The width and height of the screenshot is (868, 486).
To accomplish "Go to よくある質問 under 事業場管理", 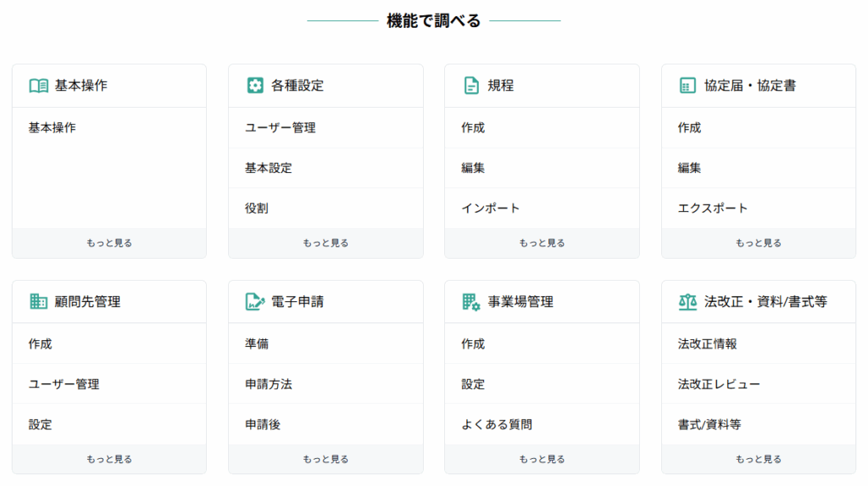I will [542, 424].
